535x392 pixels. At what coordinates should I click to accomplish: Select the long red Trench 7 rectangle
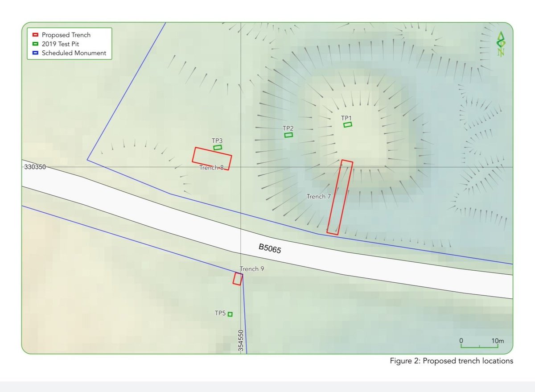pos(340,197)
